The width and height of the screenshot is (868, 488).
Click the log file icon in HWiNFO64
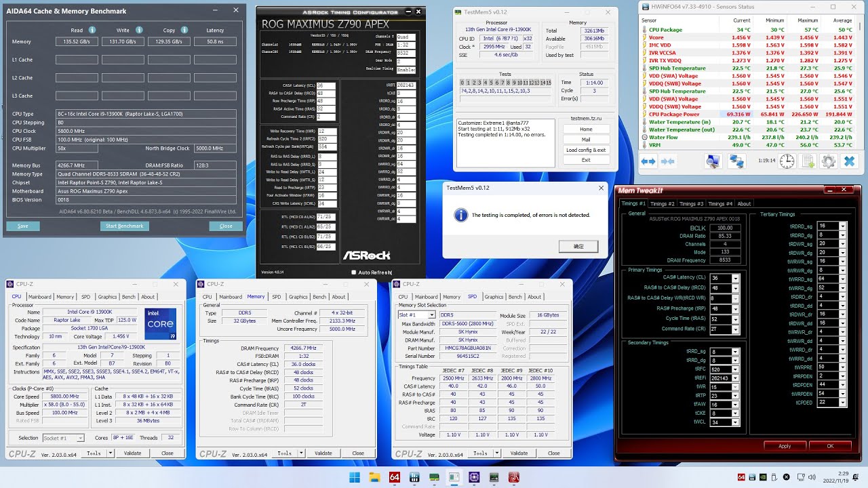(808, 161)
